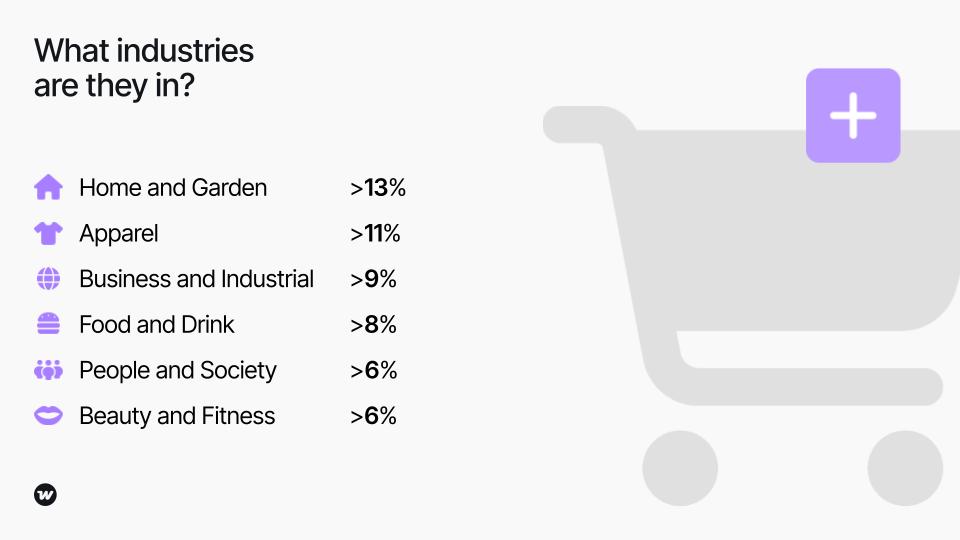Select the "People and Society" label
Image resolution: width=960 pixels, height=540 pixels.
pyautogui.click(x=178, y=370)
